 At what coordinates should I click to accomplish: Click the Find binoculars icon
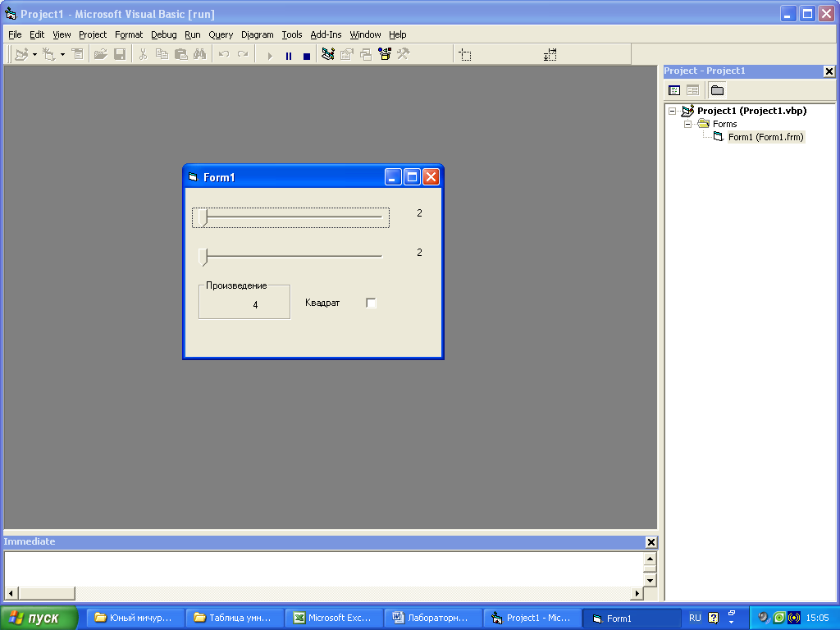pos(199,55)
